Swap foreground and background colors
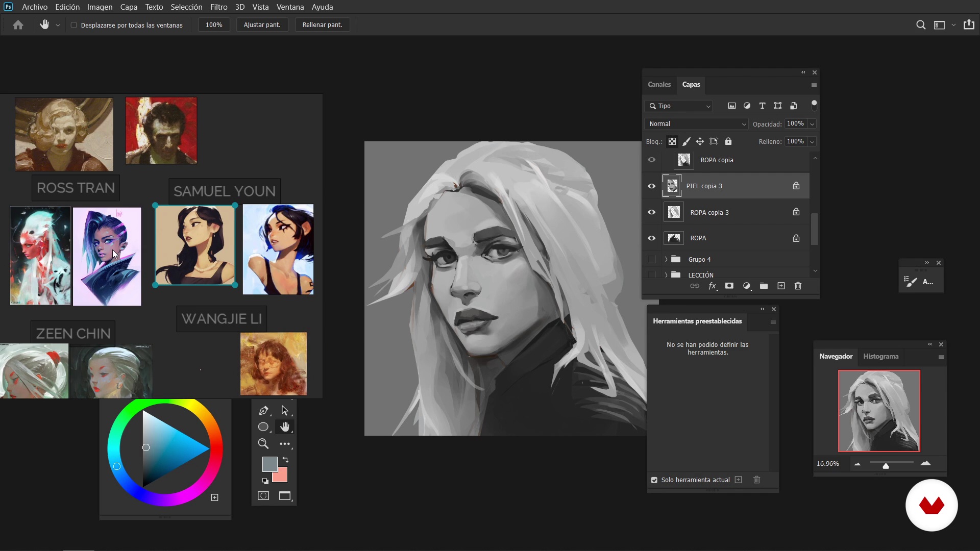 point(286,460)
